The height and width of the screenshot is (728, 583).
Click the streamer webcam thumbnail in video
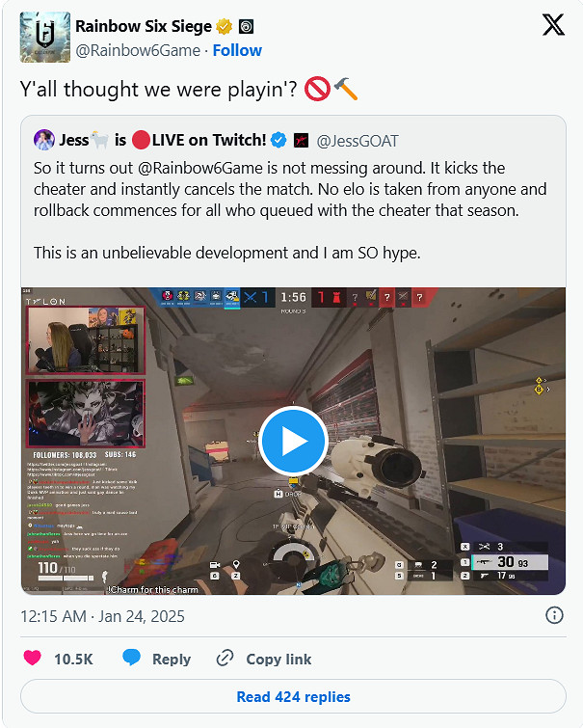[86, 339]
